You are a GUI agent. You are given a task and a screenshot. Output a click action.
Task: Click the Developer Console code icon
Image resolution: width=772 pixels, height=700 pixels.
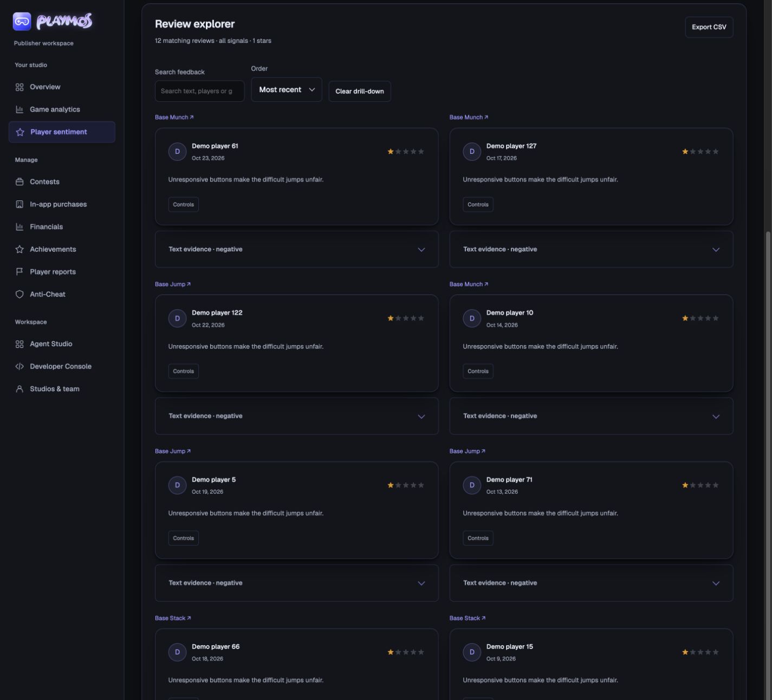20,366
